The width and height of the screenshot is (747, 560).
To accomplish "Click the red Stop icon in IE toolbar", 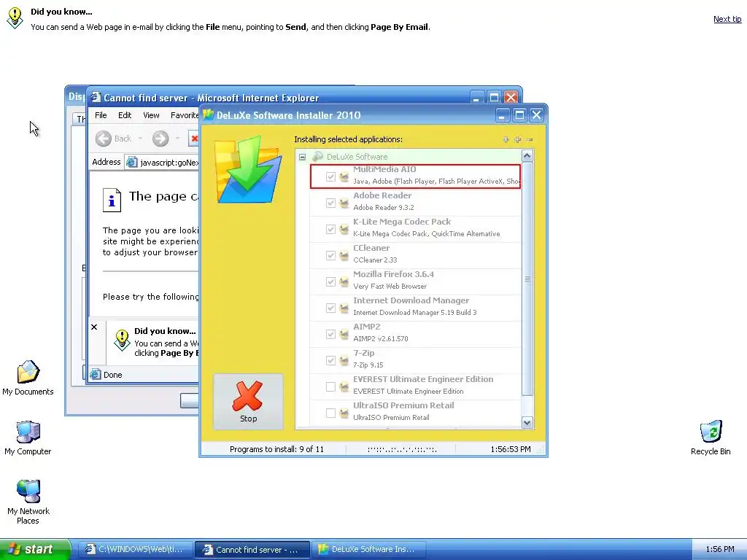I will (x=194, y=139).
